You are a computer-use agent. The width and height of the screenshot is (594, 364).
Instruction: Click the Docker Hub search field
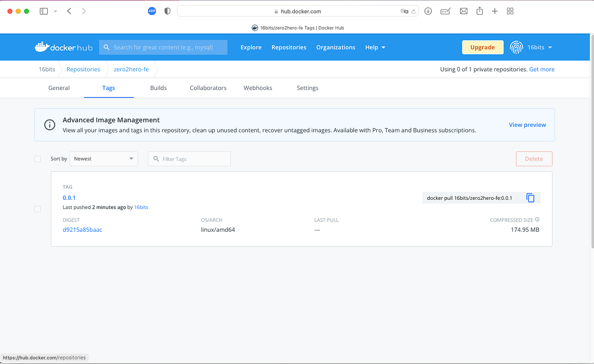click(x=163, y=47)
